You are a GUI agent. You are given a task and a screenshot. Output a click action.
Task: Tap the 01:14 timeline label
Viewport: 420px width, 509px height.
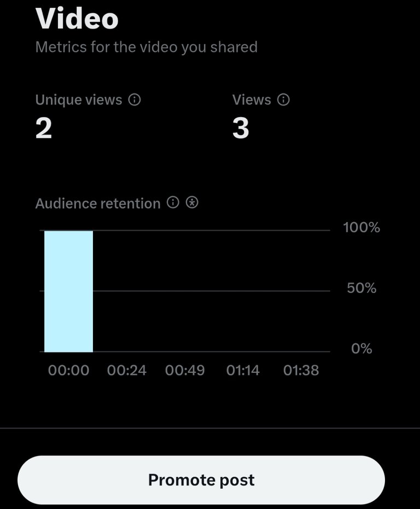pos(243,370)
